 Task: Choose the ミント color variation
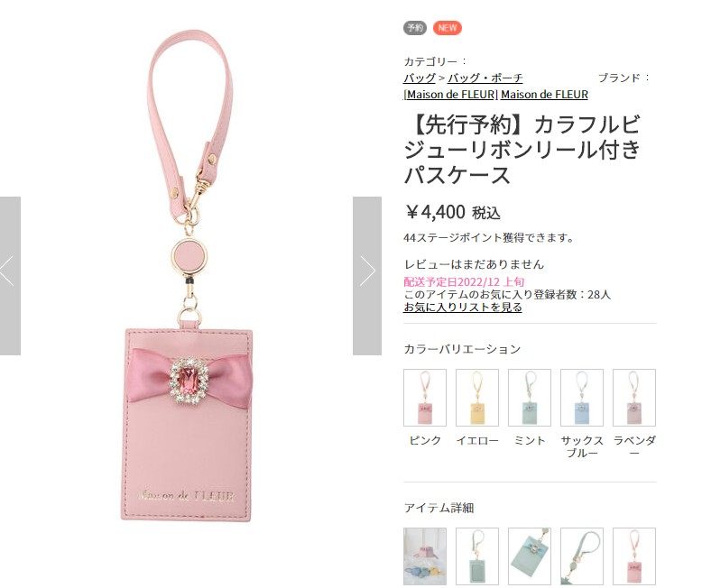pyautogui.click(x=530, y=398)
